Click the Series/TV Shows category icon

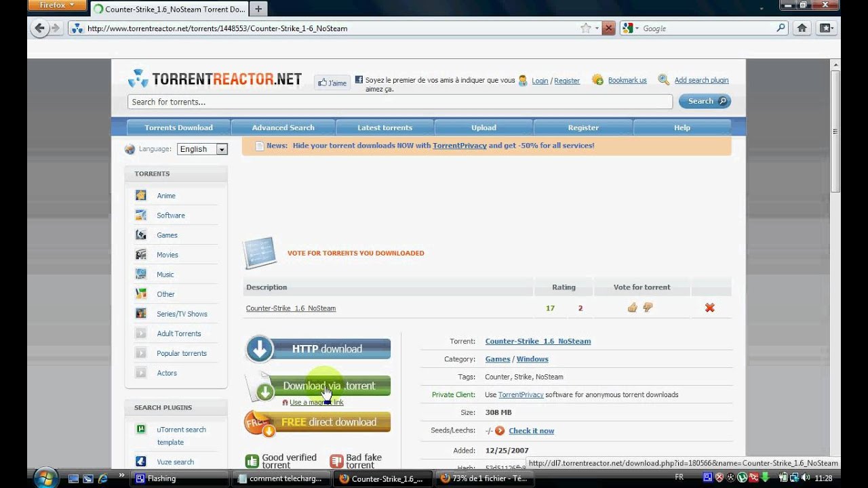(140, 313)
